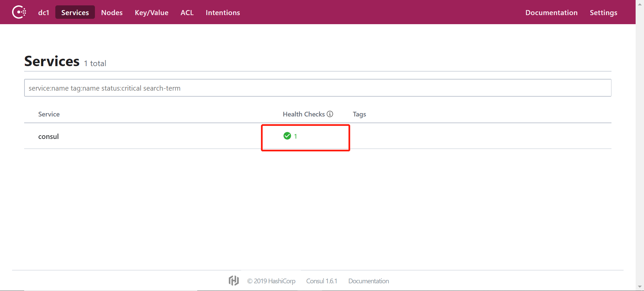Click the 1 total services count

coord(95,63)
